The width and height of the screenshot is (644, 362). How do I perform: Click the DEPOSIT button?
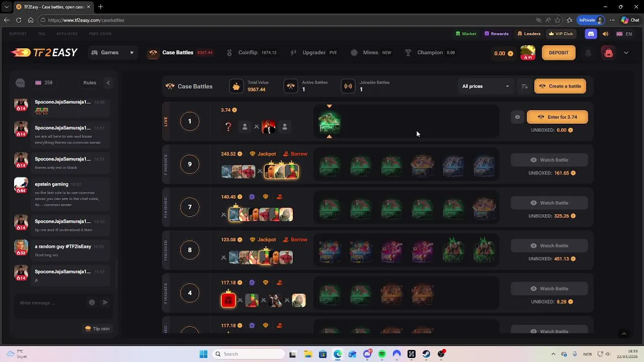[x=558, y=53]
